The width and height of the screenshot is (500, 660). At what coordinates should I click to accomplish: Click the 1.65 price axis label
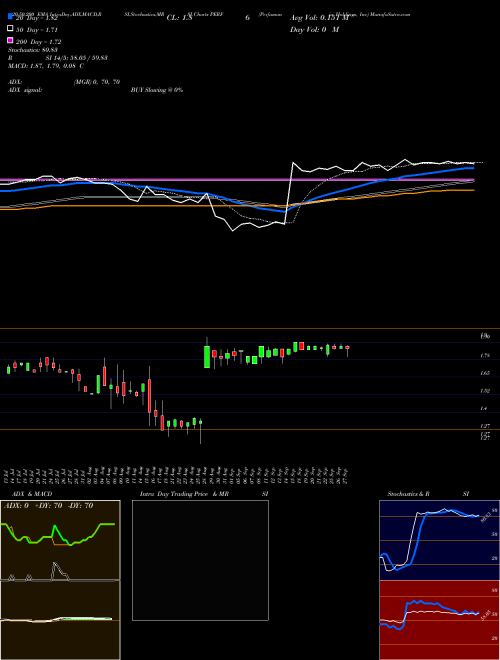pyautogui.click(x=485, y=373)
